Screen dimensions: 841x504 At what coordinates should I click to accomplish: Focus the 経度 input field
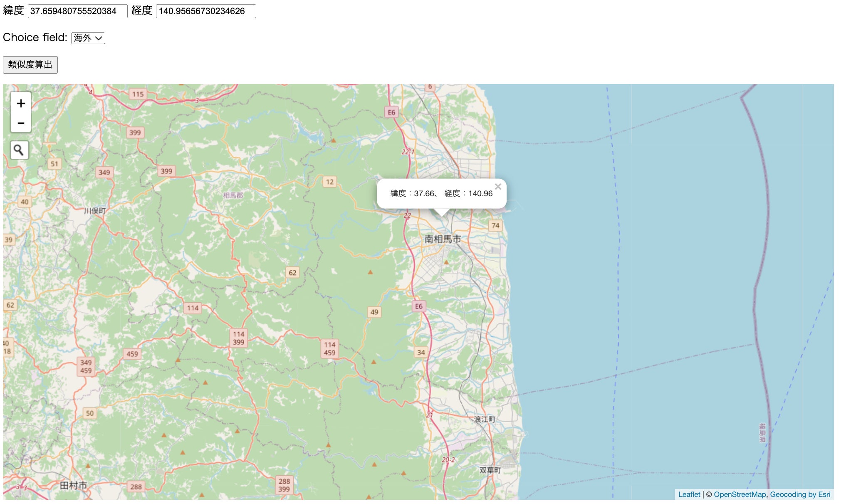pyautogui.click(x=205, y=11)
